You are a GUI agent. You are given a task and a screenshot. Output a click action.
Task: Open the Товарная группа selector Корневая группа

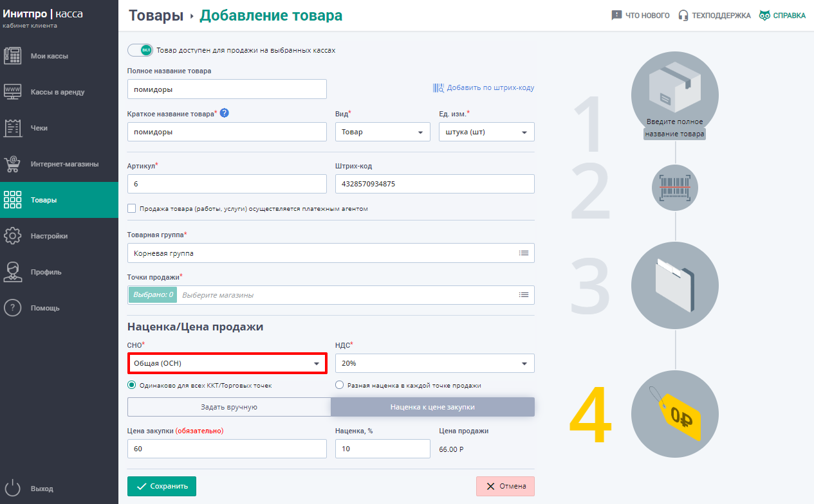pos(331,253)
